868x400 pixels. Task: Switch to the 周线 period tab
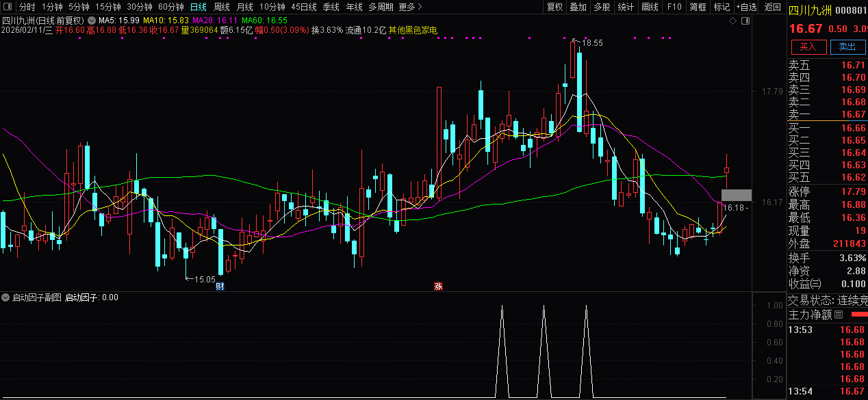[x=222, y=7]
